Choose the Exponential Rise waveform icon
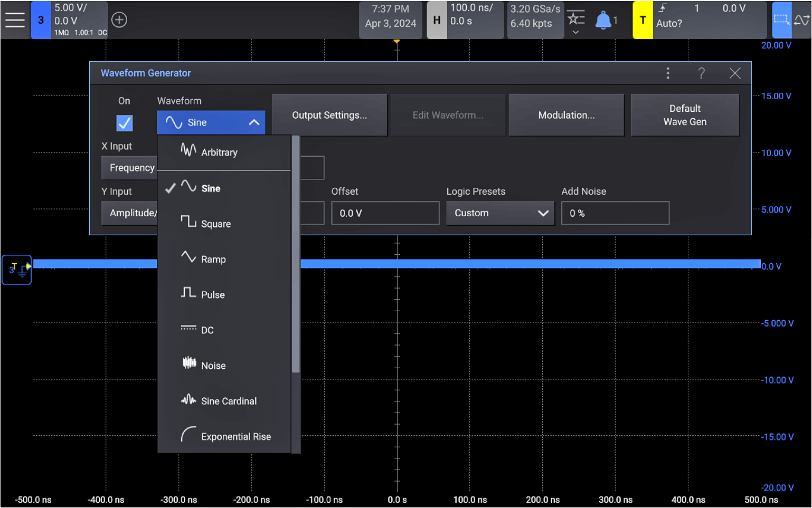This screenshot has height=508, width=812. [x=188, y=434]
